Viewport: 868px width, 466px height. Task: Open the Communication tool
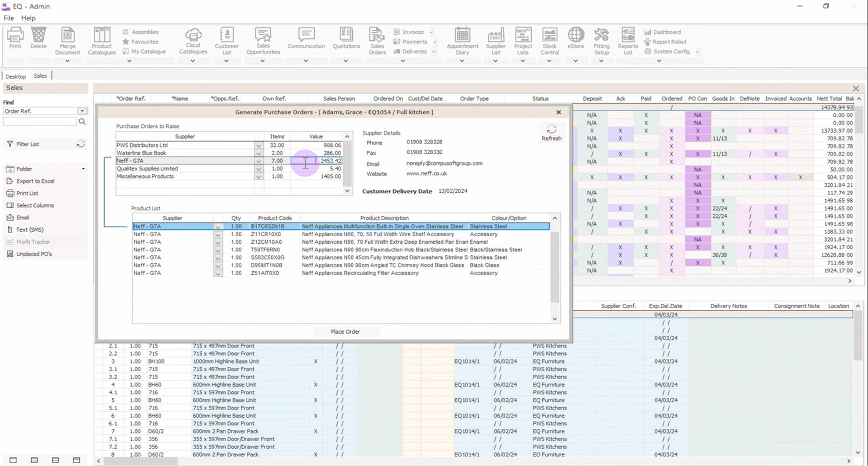point(306,38)
